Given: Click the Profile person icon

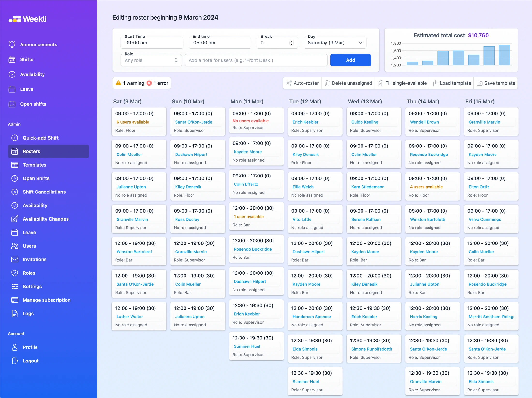Looking at the screenshot, I should (x=15, y=347).
